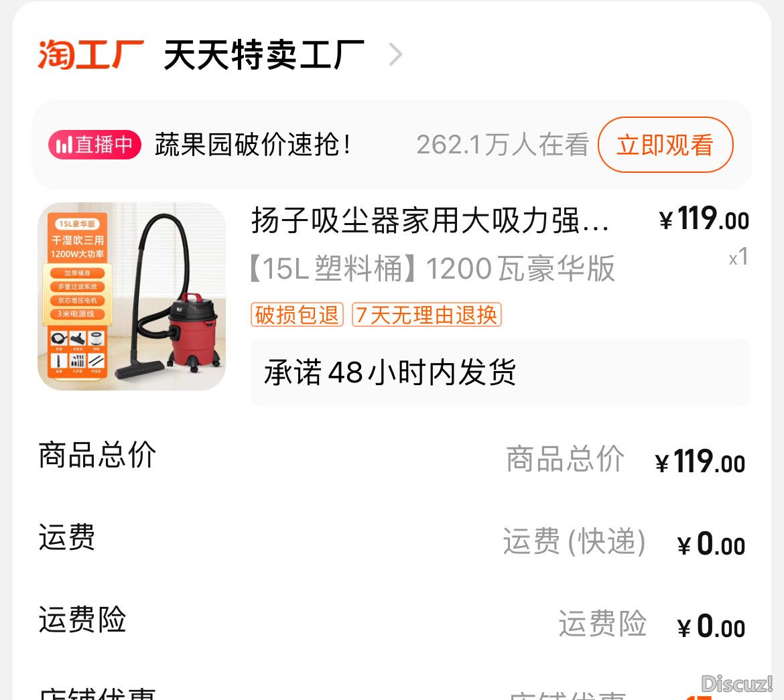Tap the x1 quantity indicator
The height and width of the screenshot is (700, 784).
click(738, 257)
